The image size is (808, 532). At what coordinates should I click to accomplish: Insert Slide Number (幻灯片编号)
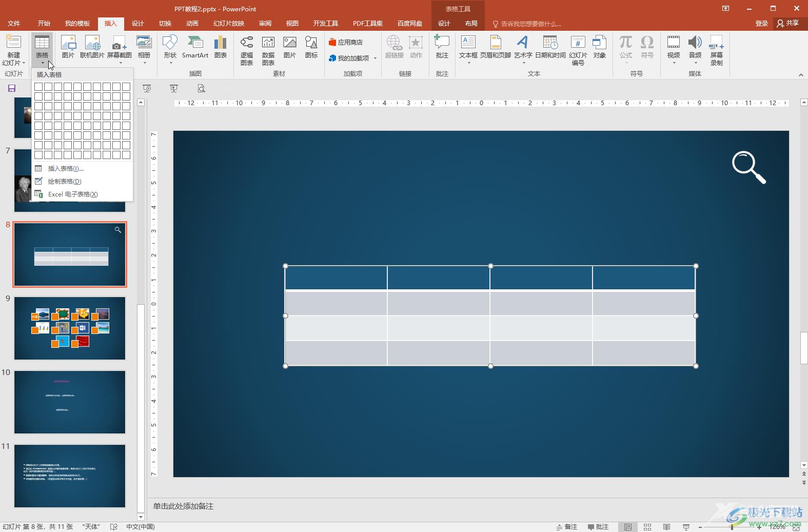578,50
